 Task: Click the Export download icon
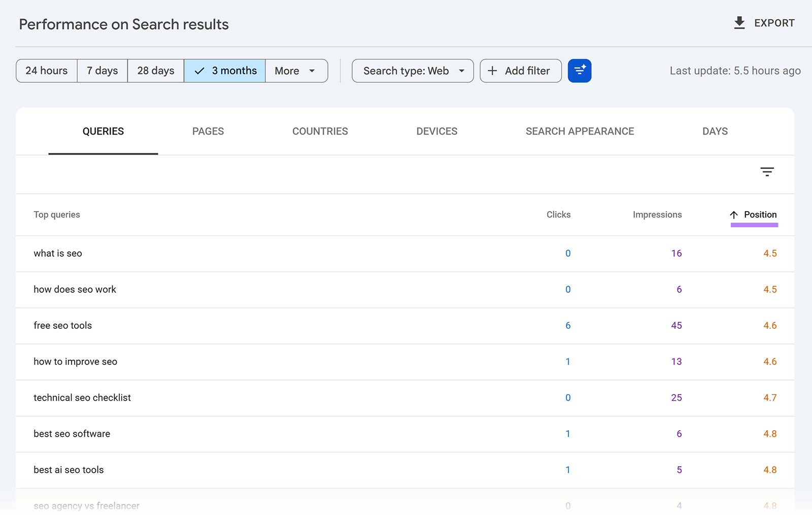point(739,23)
